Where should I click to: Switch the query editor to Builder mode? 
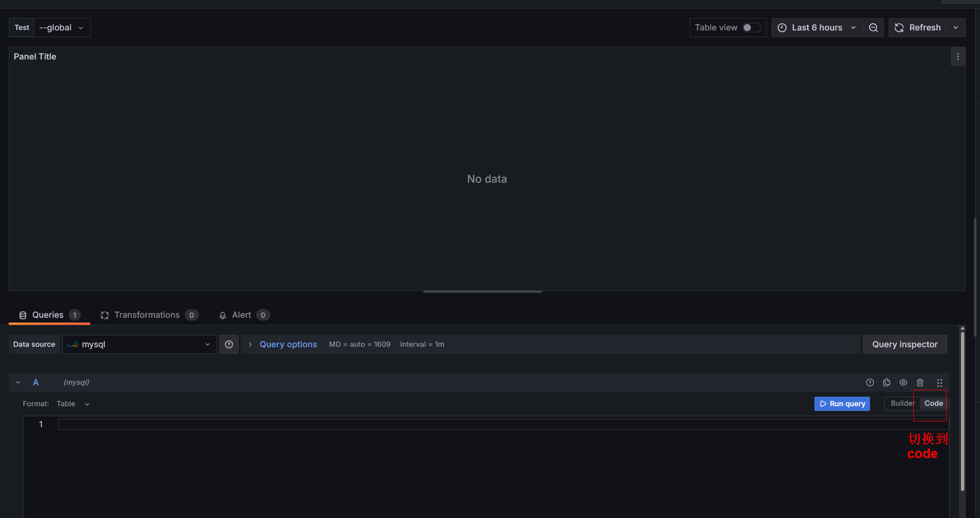(x=901, y=403)
